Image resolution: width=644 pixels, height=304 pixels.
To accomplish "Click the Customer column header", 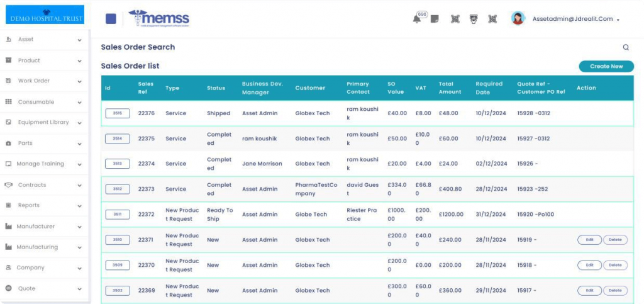I will (310, 88).
